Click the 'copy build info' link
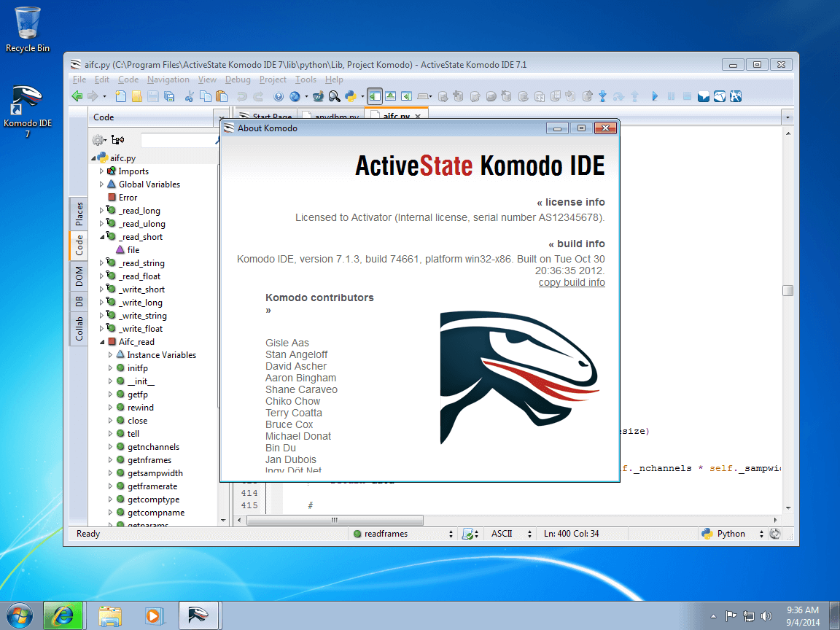This screenshot has height=630, width=840. tap(572, 282)
